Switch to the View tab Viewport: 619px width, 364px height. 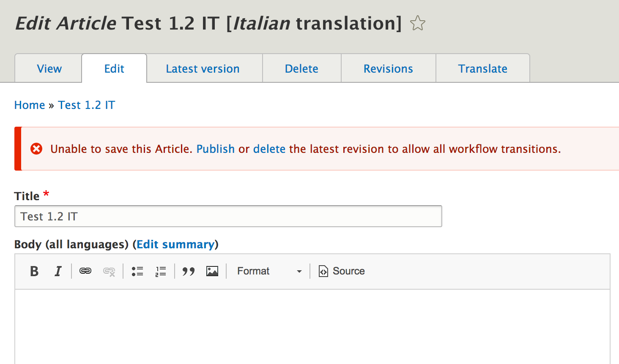pos(48,68)
